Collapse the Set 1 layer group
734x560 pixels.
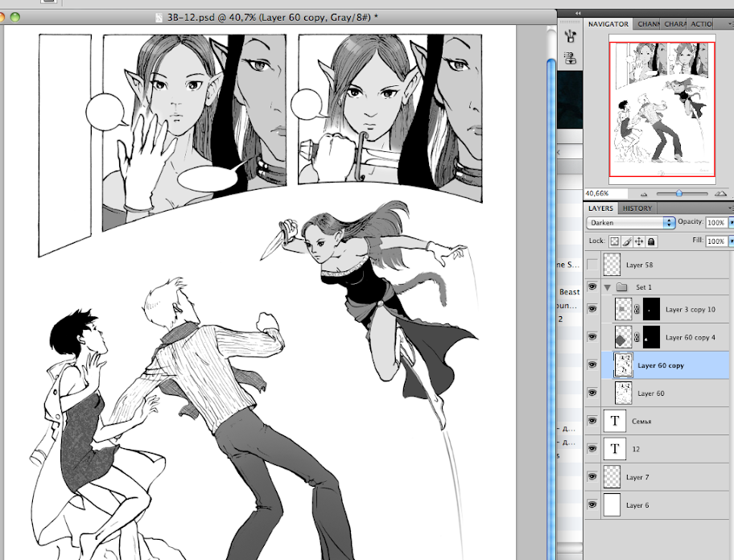pos(608,286)
